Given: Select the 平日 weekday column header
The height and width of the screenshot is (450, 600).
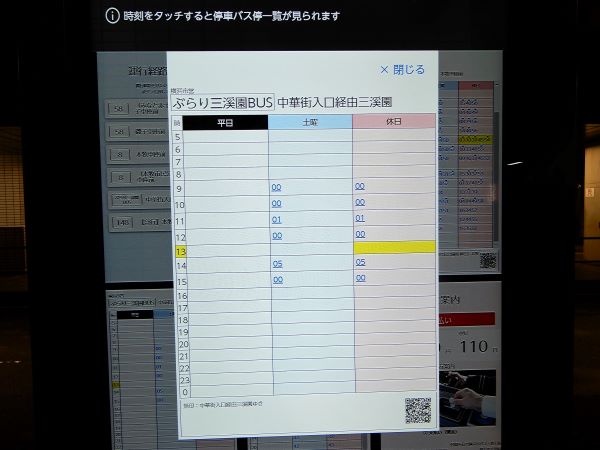Looking at the screenshot, I should 225,122.
